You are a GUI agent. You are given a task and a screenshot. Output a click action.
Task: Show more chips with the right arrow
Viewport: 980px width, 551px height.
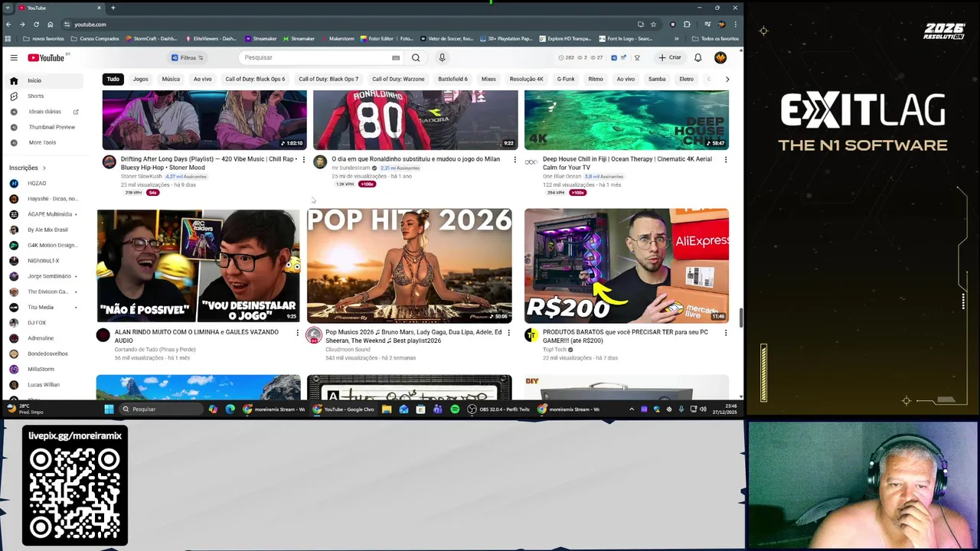click(727, 79)
